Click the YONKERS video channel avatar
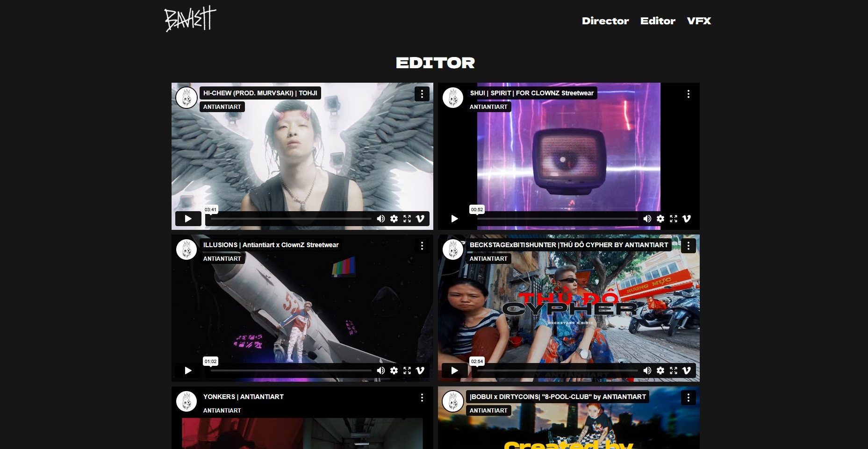The width and height of the screenshot is (868, 449). pyautogui.click(x=186, y=401)
